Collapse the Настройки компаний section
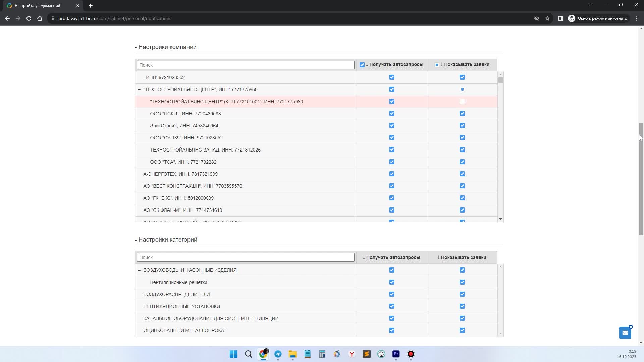644x362 pixels. click(x=166, y=47)
